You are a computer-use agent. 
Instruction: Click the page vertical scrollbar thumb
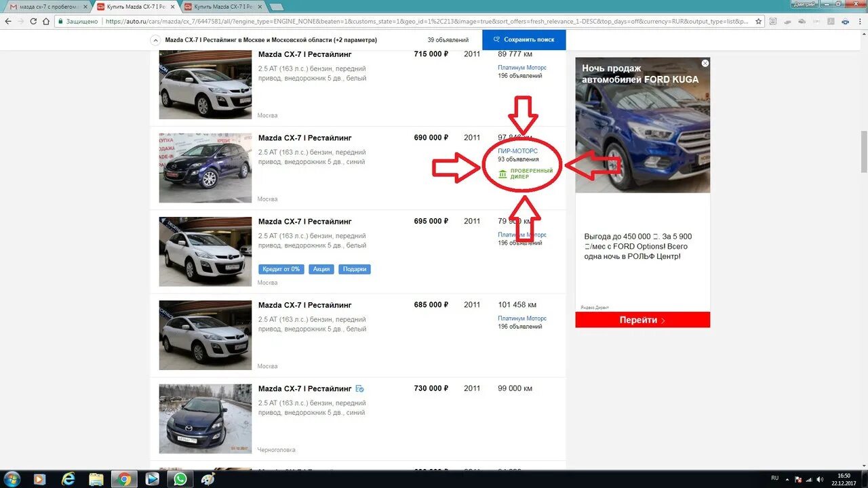(864, 152)
